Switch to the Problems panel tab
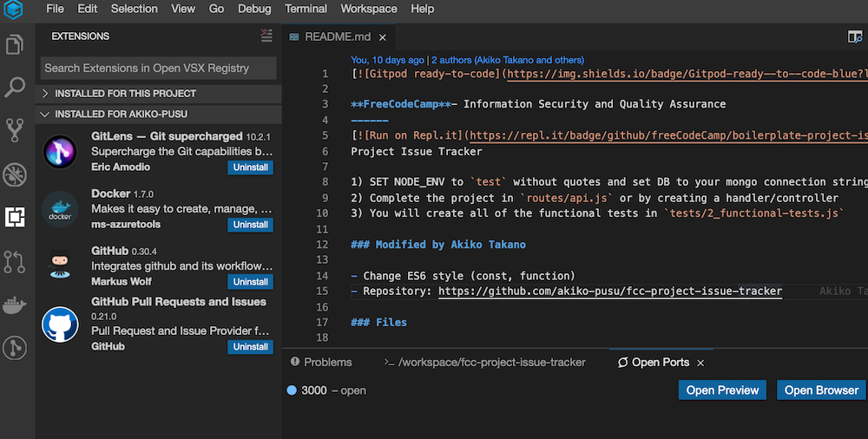The height and width of the screenshot is (439, 868). coord(322,362)
